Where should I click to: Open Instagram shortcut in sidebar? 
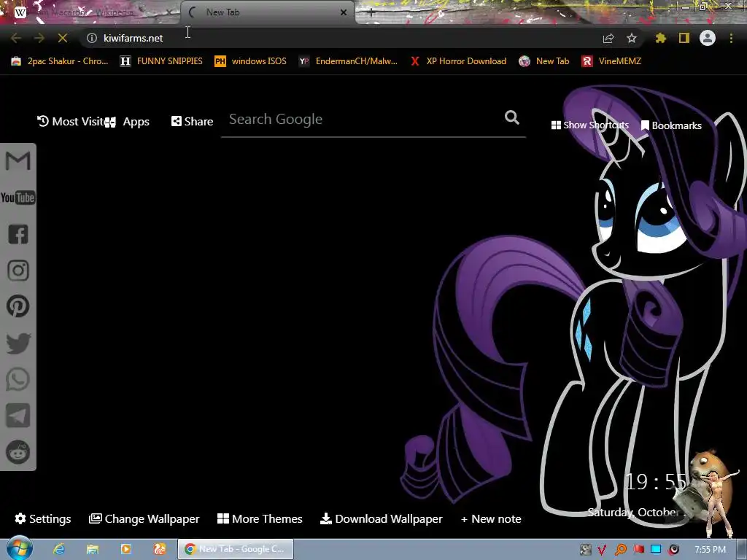point(18,271)
